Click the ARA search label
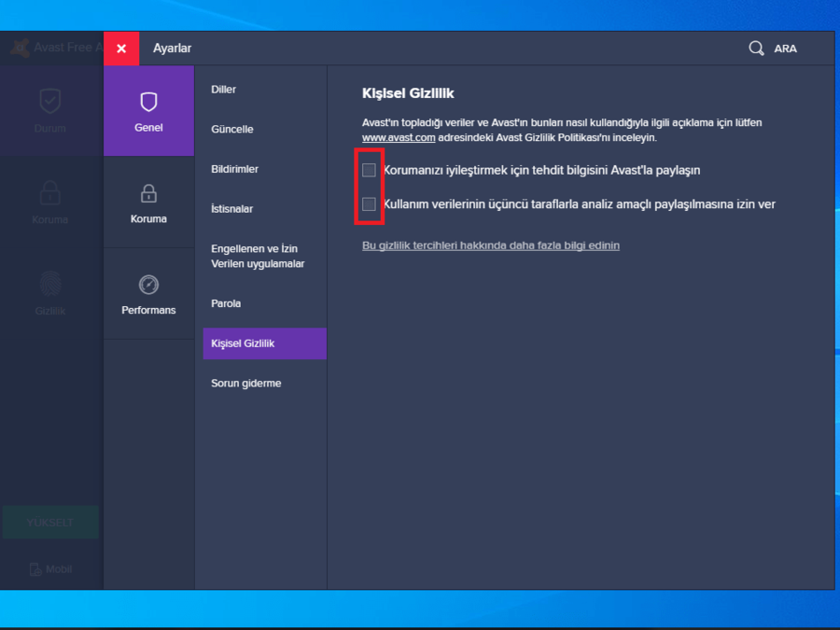 pos(785,49)
